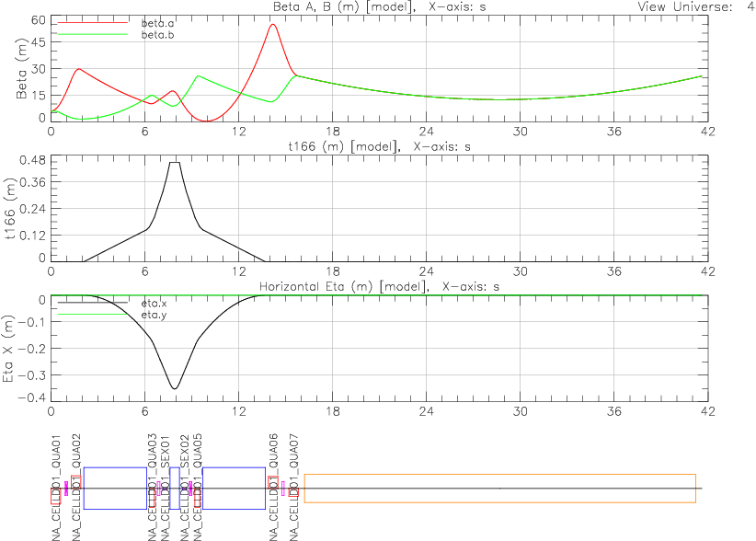Select the QUA02 red quadrupole box above the beamline
The width and height of the screenshot is (756, 541).
75,482
